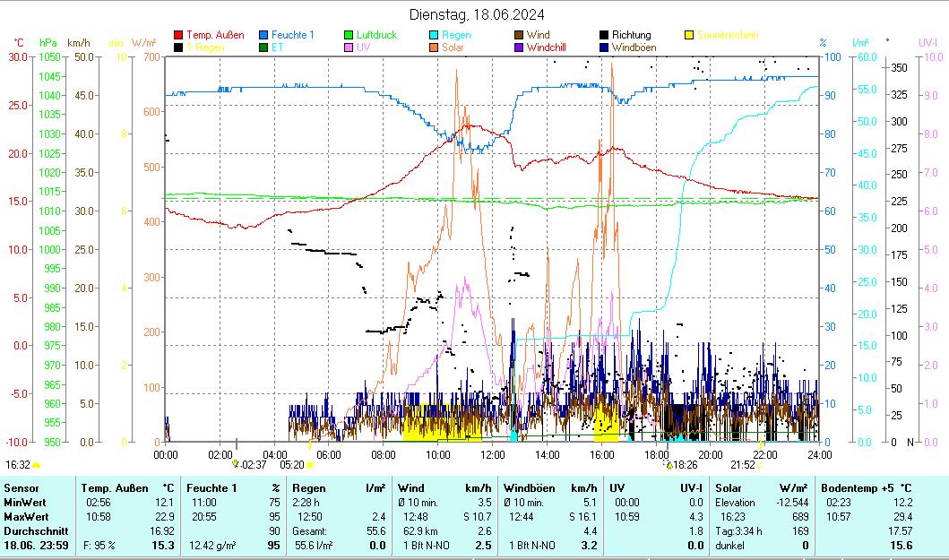Click max outdoor temperature value 22.9

pos(164,517)
